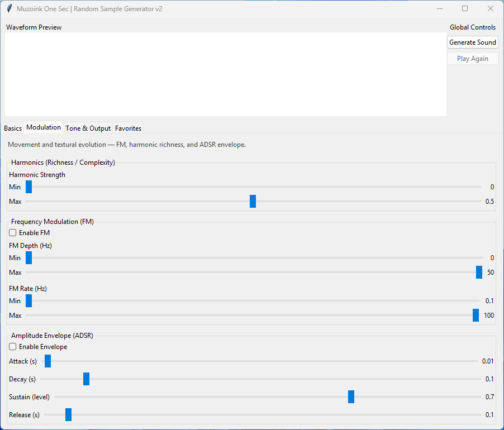Image resolution: width=504 pixels, height=430 pixels.
Task: Click the FM Rate Min slider handle
Action: coord(29,301)
